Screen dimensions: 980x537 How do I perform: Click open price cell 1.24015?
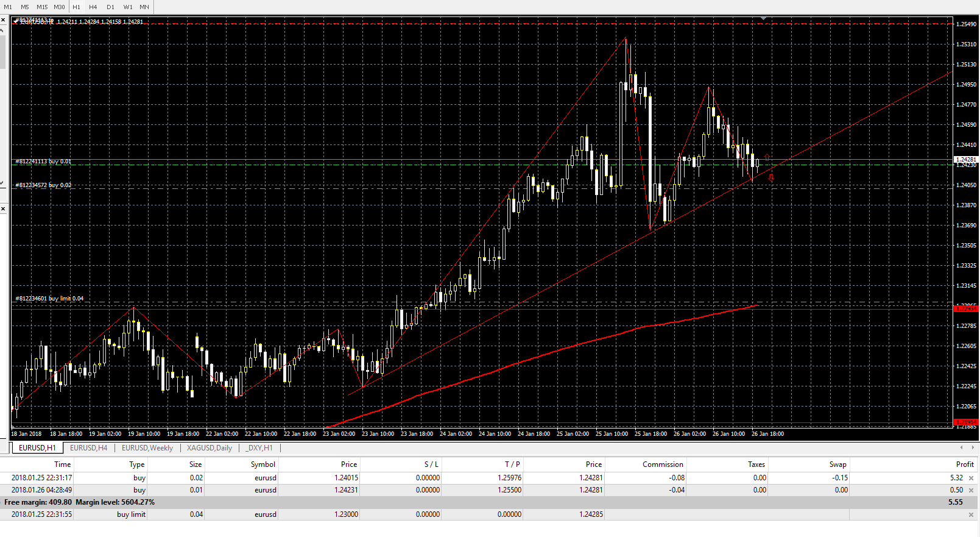(346, 478)
